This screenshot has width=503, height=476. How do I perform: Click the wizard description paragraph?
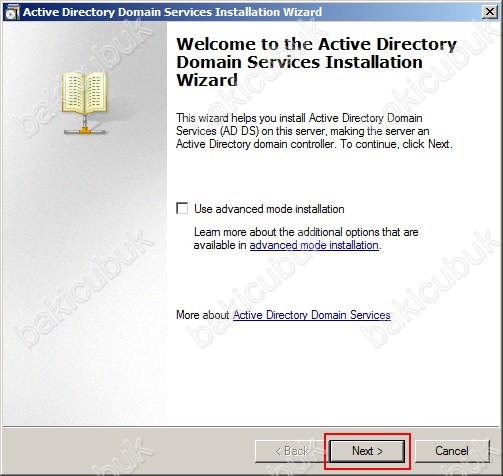point(314,131)
